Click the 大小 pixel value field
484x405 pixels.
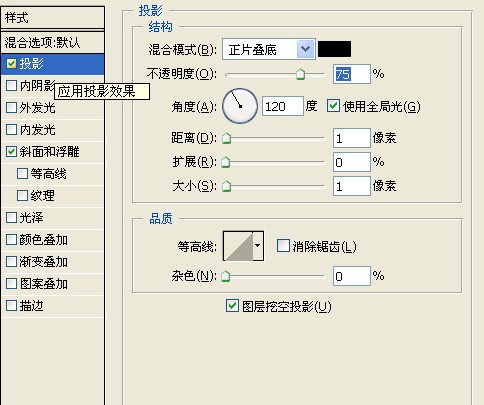tap(352, 186)
